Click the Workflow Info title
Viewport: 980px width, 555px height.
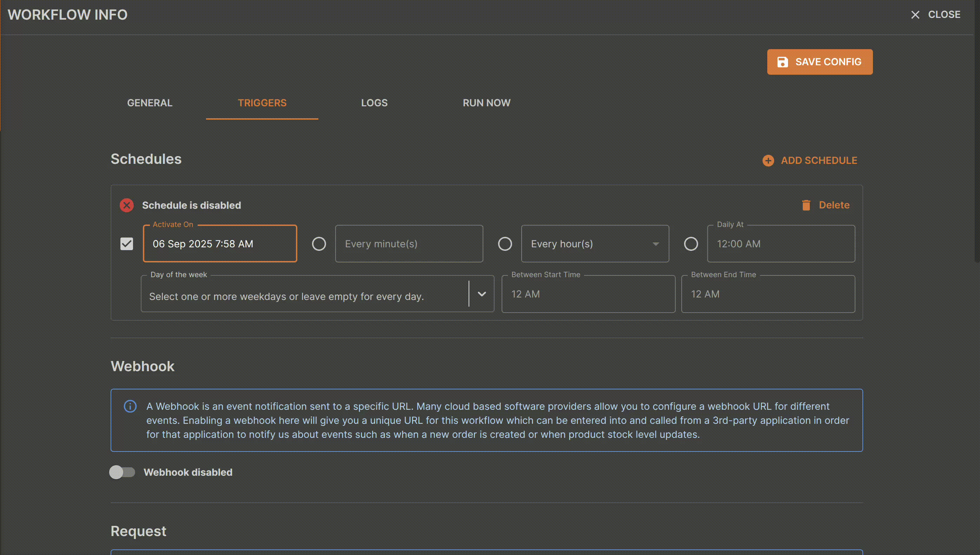pos(67,14)
